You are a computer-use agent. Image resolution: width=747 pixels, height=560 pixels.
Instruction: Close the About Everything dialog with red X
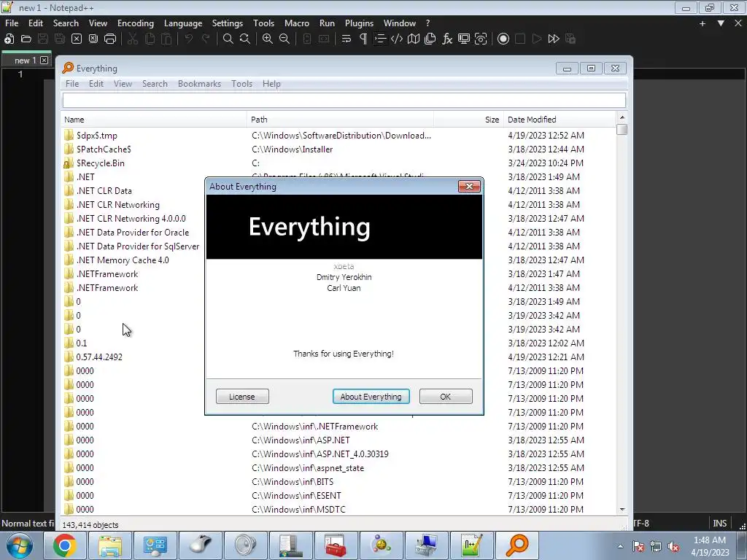click(469, 186)
